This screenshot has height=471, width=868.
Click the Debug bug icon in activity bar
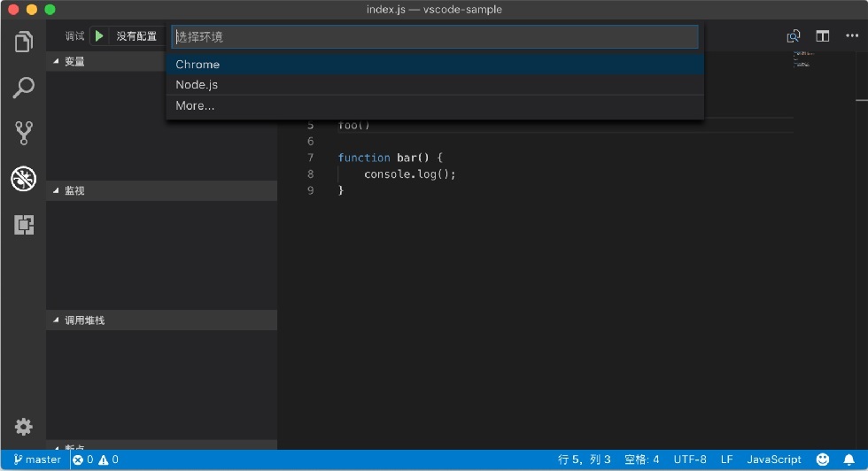[x=23, y=179]
